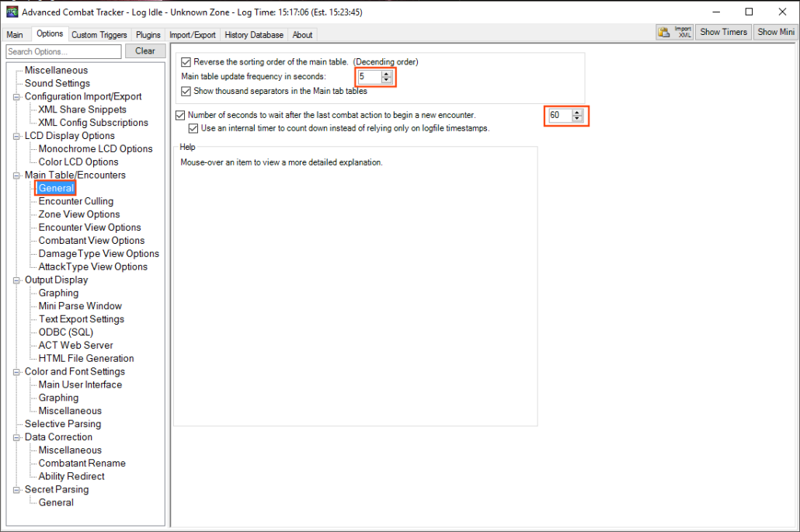The height and width of the screenshot is (532, 800).
Task: Increase the main table update frequency
Action: pyautogui.click(x=386, y=74)
